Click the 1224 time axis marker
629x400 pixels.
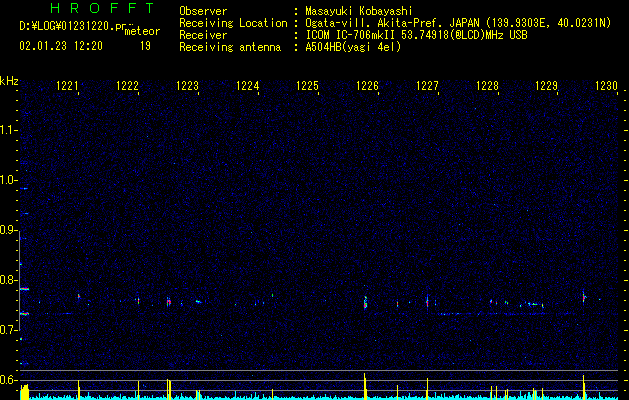[x=248, y=86]
